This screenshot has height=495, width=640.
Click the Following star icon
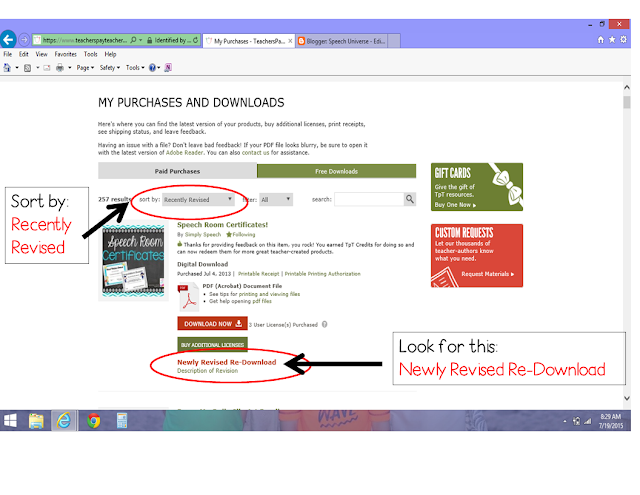tap(229, 235)
